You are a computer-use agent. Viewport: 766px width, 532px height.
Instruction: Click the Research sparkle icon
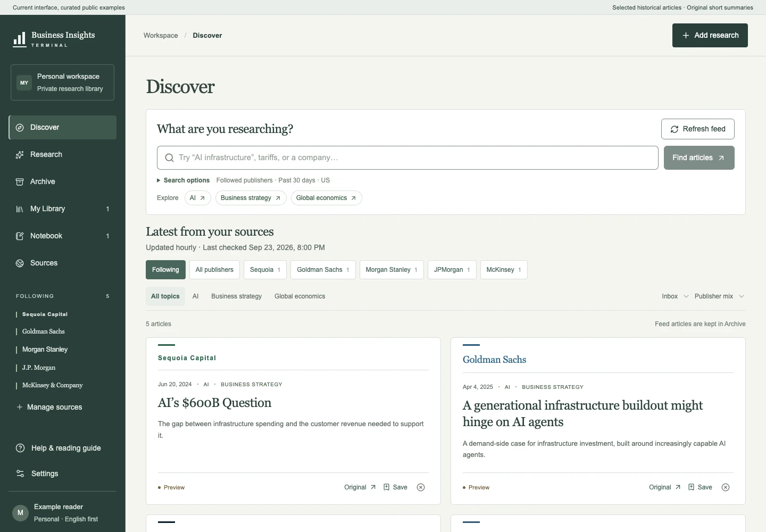pyautogui.click(x=20, y=155)
